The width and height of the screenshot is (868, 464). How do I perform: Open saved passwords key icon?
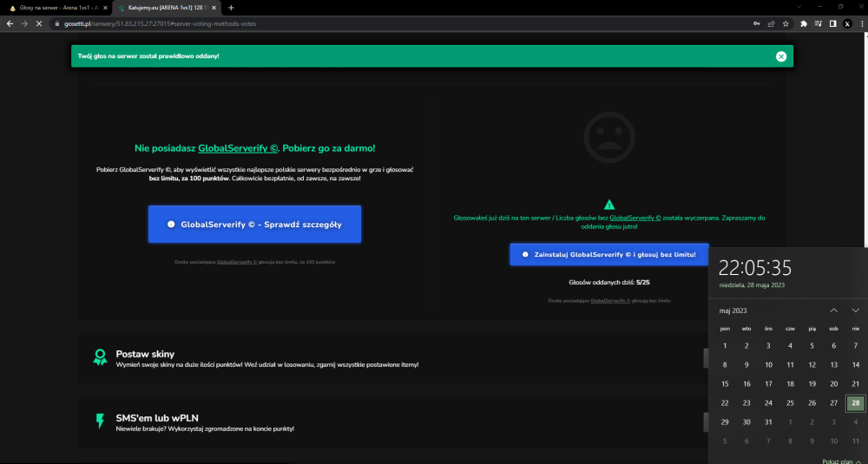click(757, 23)
